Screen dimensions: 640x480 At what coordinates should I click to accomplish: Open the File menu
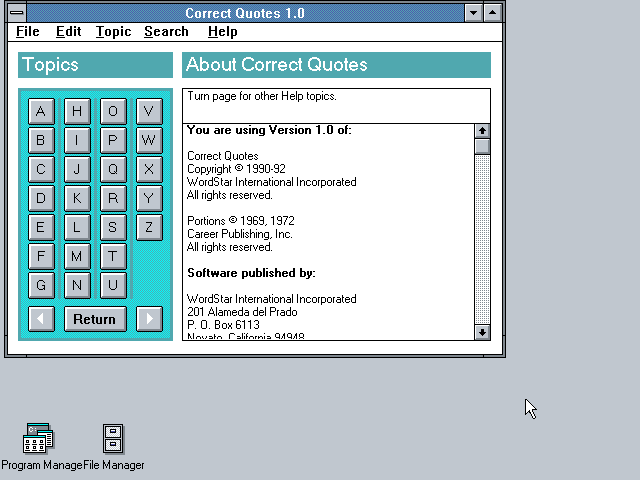(28, 31)
